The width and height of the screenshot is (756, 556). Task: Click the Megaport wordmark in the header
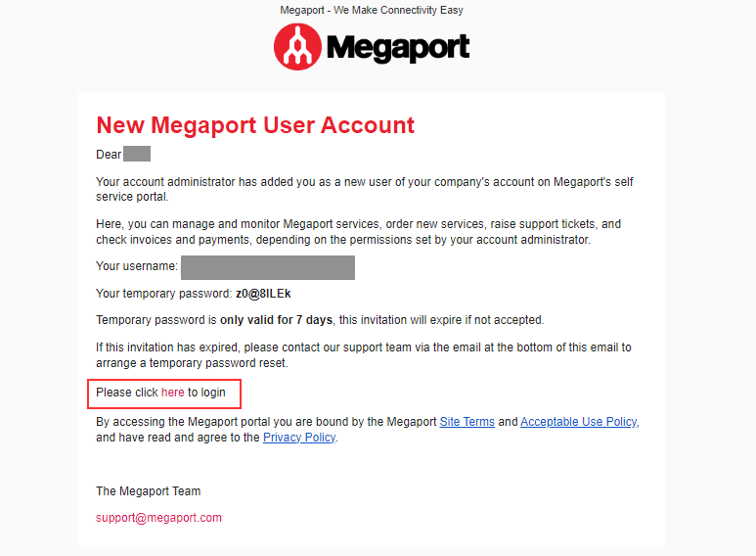click(x=397, y=47)
